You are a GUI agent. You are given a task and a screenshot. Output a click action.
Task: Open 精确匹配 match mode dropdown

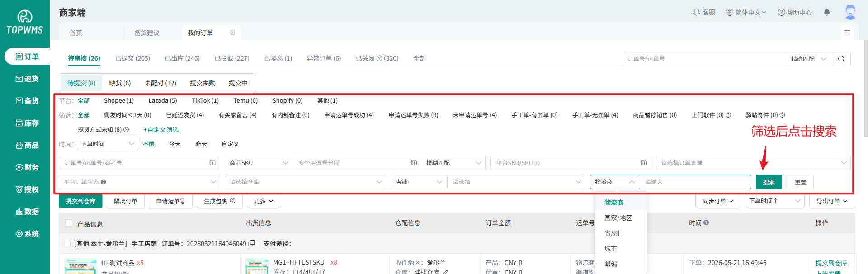(809, 59)
